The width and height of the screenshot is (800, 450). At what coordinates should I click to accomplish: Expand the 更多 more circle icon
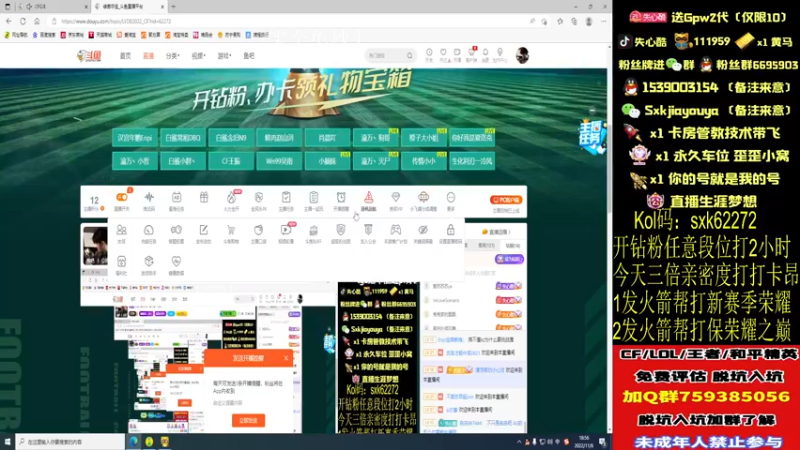coord(451,197)
